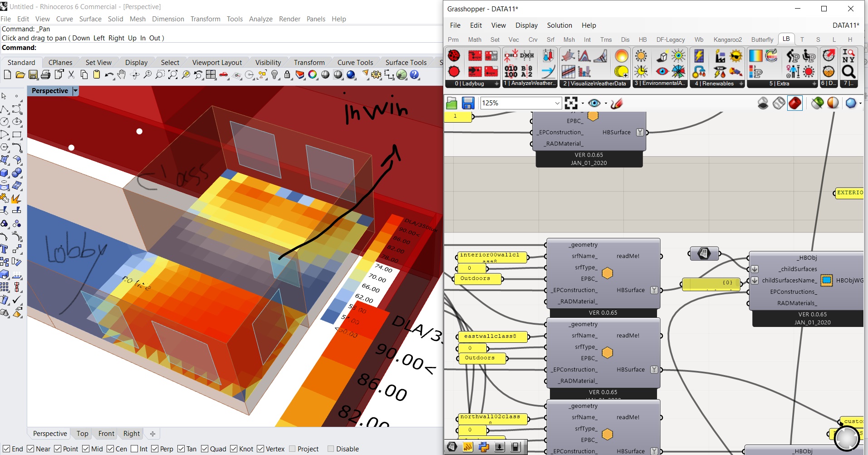Open the Perspective viewport dropdown arrow
This screenshot has height=455, width=868.
tap(76, 91)
